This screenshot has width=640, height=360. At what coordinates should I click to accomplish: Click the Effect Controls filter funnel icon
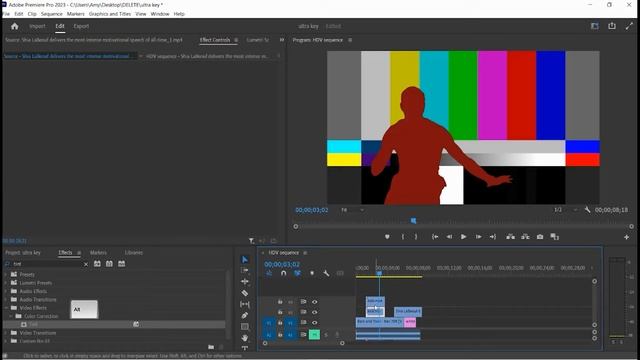tap(251, 241)
